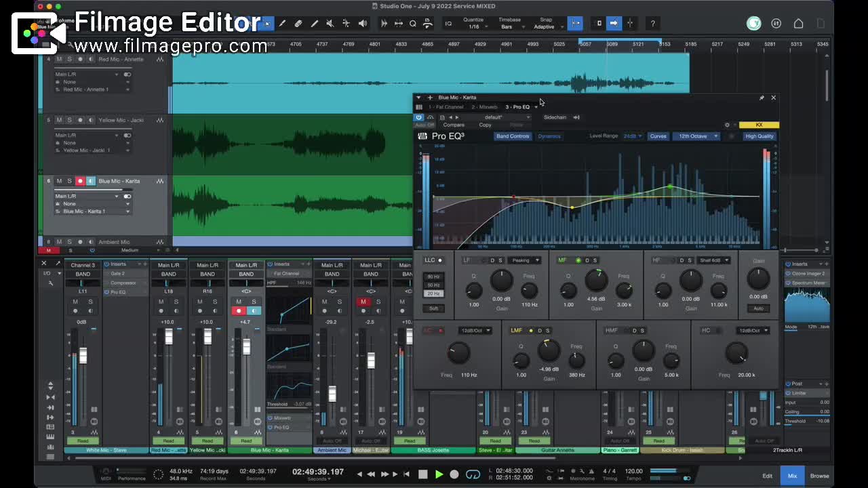Mute the Red Mic - Annette track

pyautogui.click(x=59, y=59)
